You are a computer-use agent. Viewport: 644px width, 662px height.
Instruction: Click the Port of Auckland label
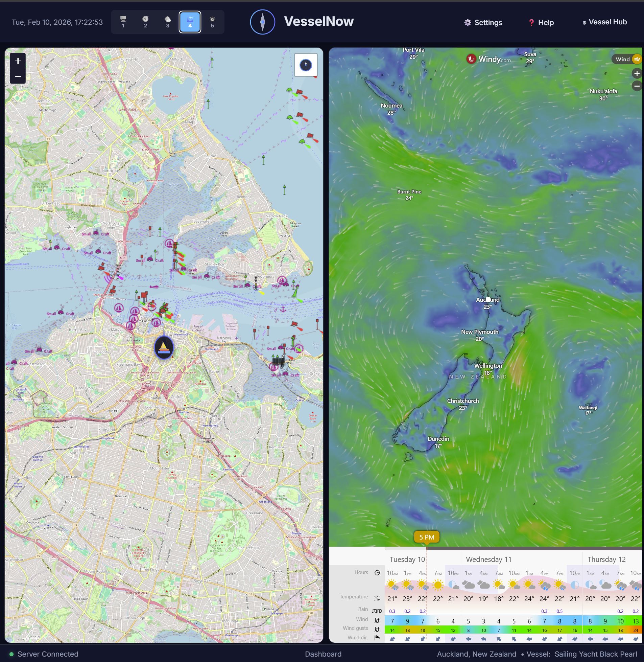[198, 328]
